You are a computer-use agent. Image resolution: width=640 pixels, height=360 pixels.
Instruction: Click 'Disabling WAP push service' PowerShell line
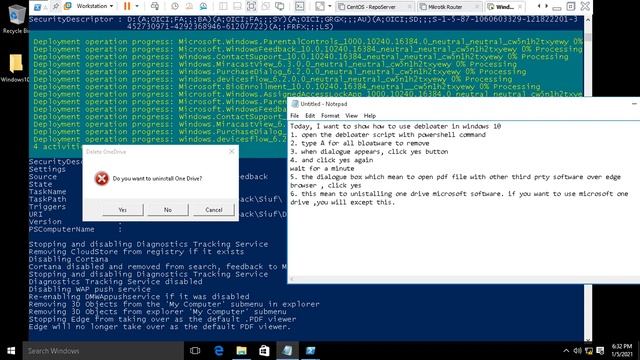[90, 289]
